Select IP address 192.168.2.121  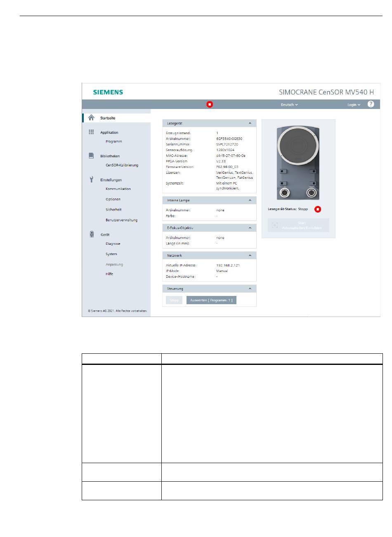(x=228, y=265)
